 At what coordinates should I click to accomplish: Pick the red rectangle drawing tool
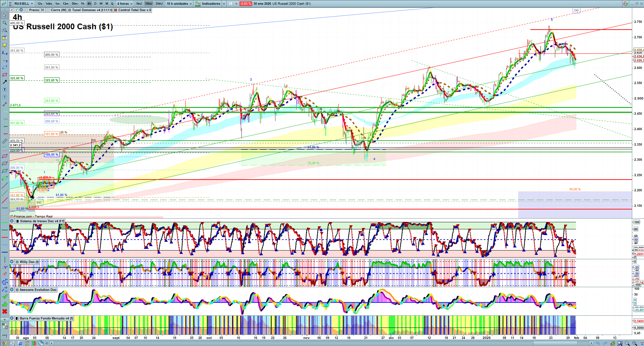(5, 75)
